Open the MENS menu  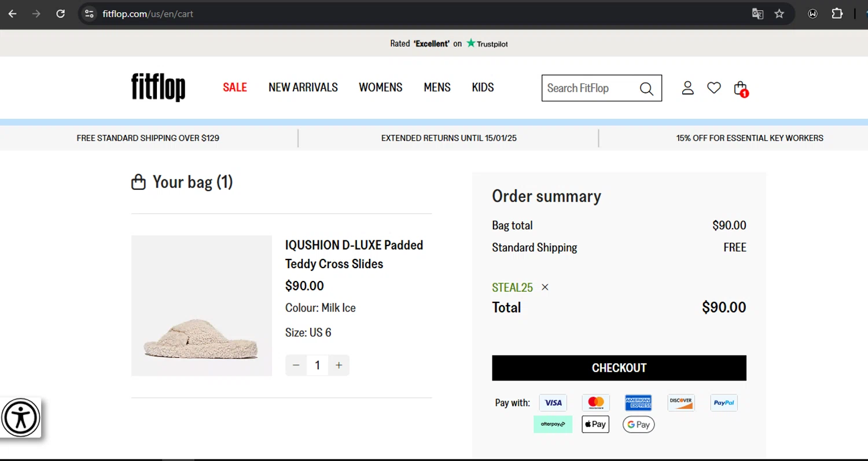coord(437,87)
